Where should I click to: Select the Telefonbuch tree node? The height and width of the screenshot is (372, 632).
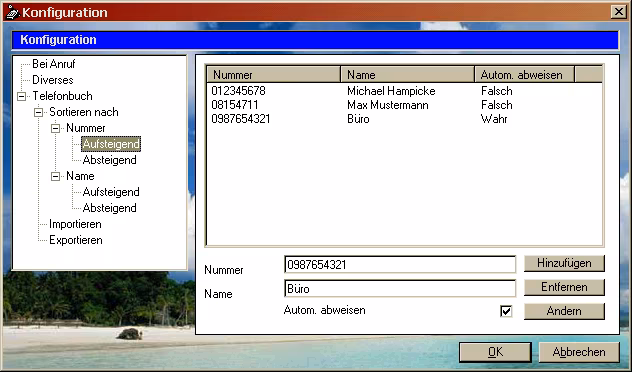pyautogui.click(x=62, y=96)
